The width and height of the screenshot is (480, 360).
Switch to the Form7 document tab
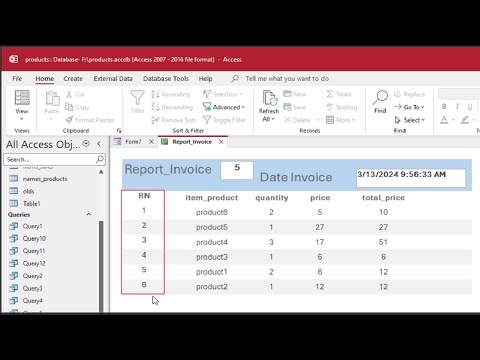[133, 142]
